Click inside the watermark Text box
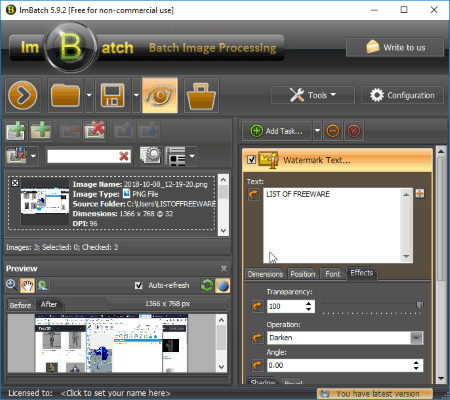450x400 pixels. (333, 226)
